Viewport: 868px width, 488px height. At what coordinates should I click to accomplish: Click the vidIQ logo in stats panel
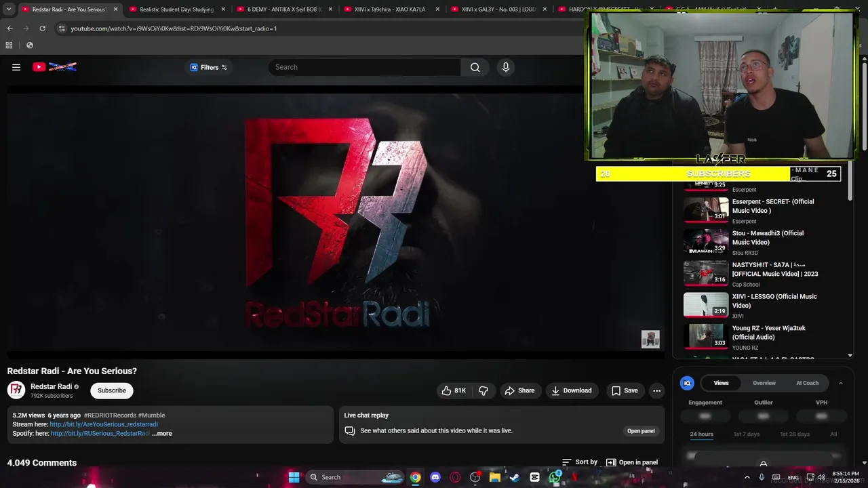click(687, 383)
